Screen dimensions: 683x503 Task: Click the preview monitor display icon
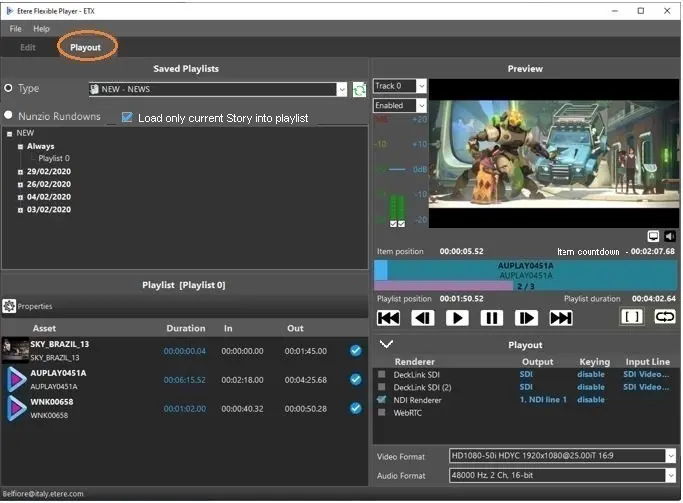tap(653, 236)
